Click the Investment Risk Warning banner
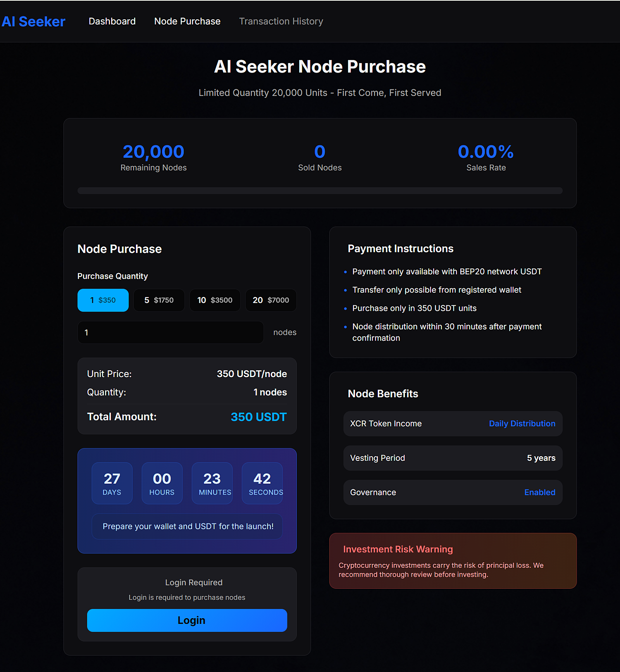 pyautogui.click(x=453, y=561)
